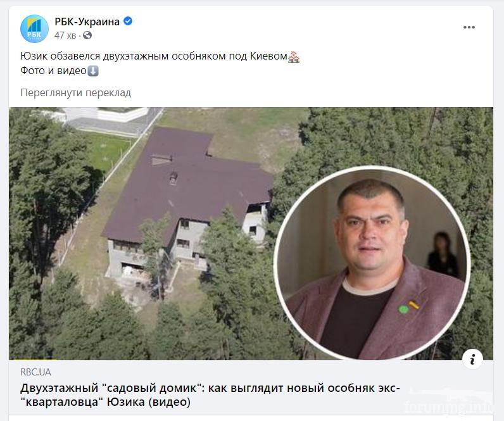Open the RBK-Ukraine page avatar logo
The image size is (504, 421).
point(34,28)
